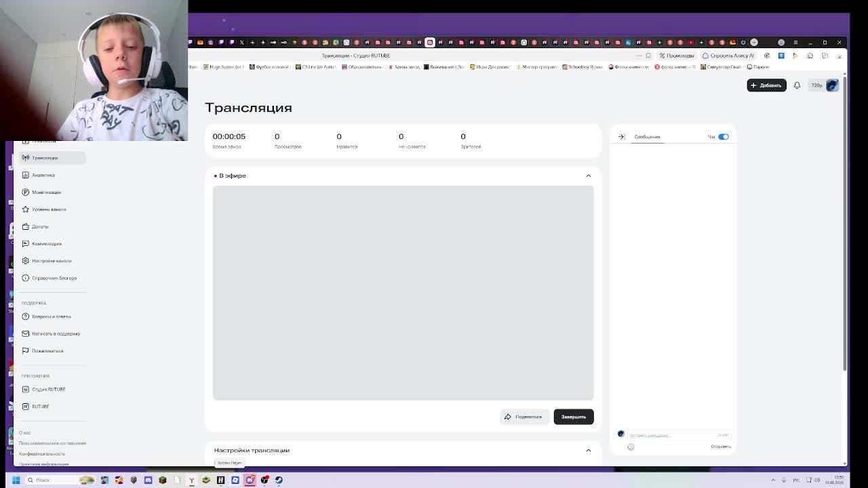Viewport: 868px width, 488px height.
Task: Open Конфиденциальность footer link
Action: coord(42,453)
